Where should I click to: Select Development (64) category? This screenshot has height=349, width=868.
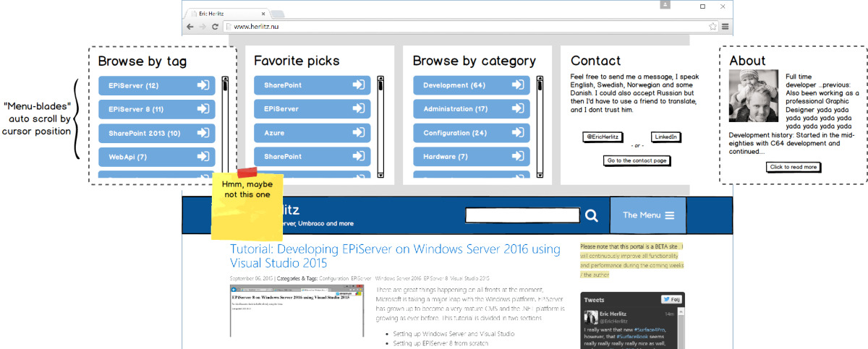[454, 86]
